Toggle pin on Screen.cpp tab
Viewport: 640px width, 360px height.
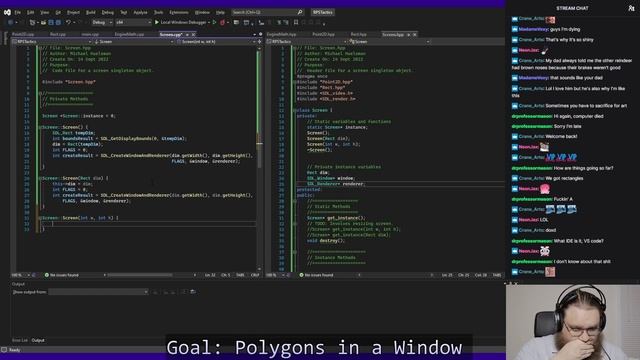(187, 35)
